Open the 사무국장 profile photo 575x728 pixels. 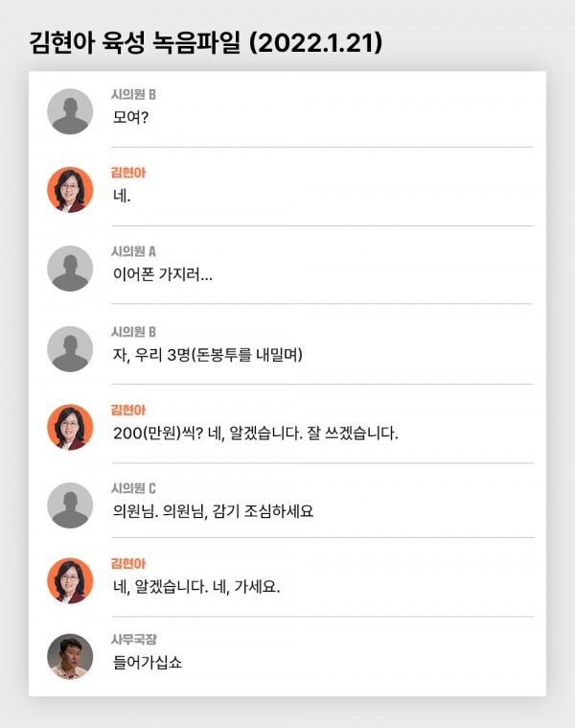coord(70,657)
